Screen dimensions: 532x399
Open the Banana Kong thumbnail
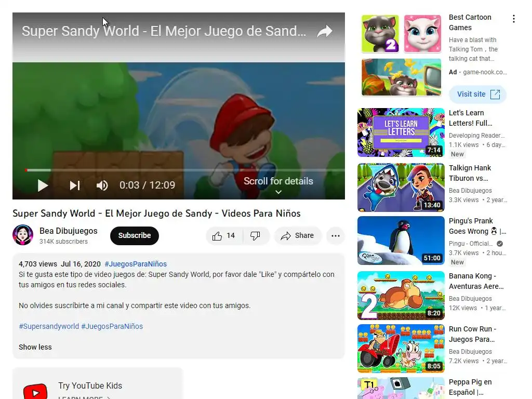click(401, 296)
